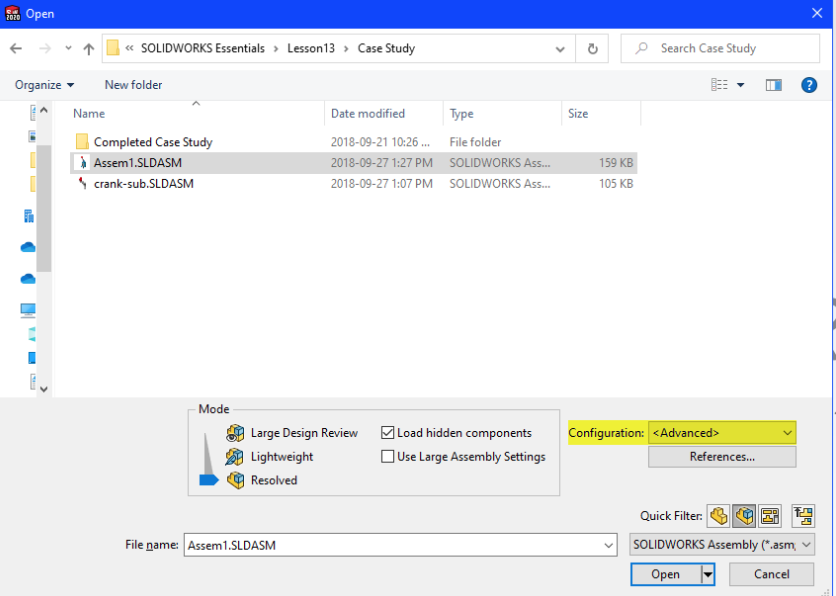
Task: Click the upper OneDrive cloud icon in navigation pane
Action: [x=28, y=247]
